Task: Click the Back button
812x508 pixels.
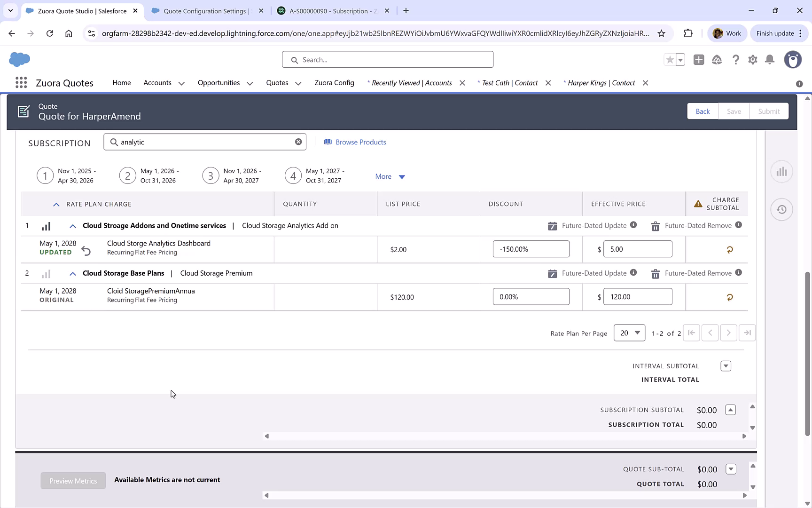Action: (703, 111)
